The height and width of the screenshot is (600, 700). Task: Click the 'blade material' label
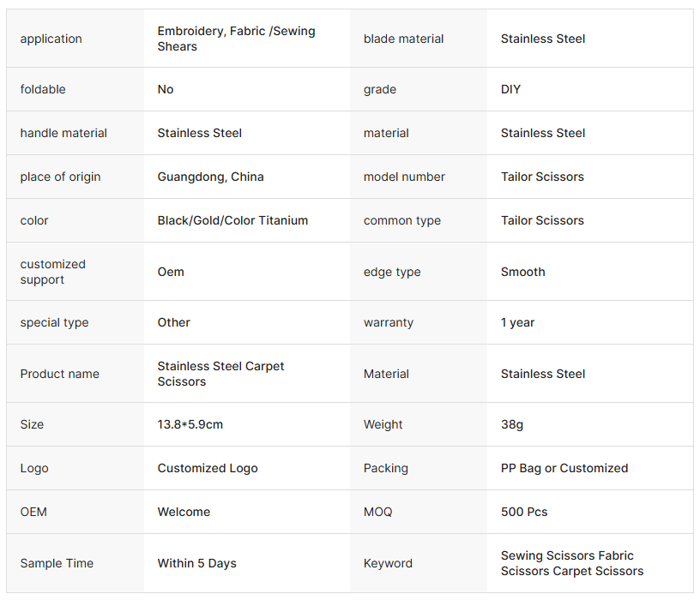pyautogui.click(x=403, y=39)
